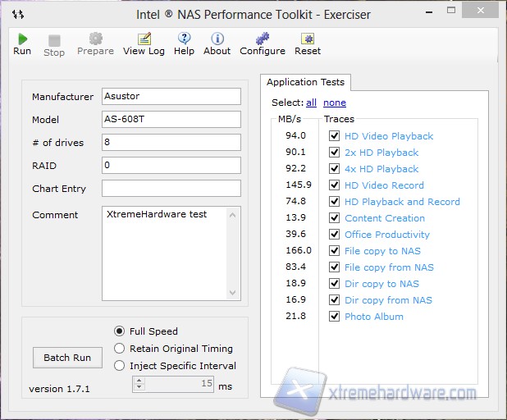Click the interval milliseconds spinner arrows
Screen dimensions: 507x420
pyautogui.click(x=139, y=384)
